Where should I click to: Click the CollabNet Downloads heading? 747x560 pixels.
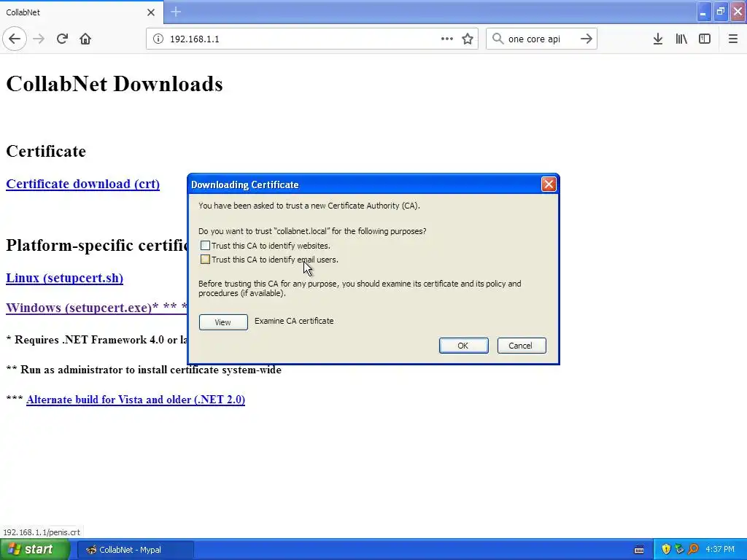pyautogui.click(x=115, y=84)
